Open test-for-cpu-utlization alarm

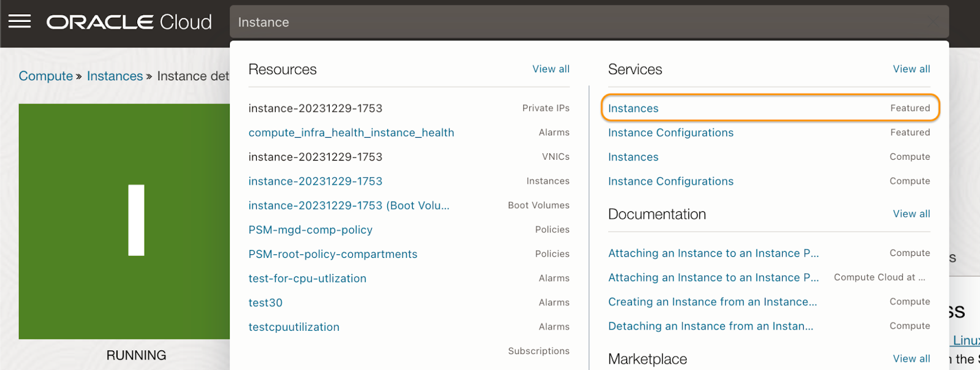[307, 278]
